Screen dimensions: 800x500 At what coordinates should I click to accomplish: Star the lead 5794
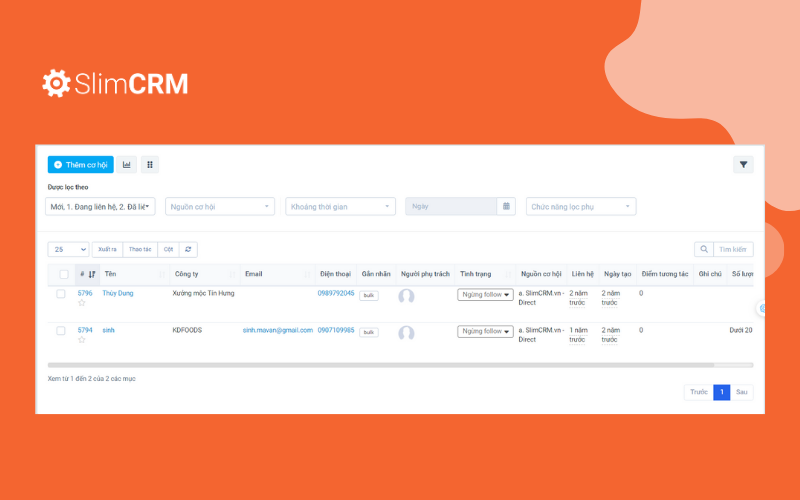pyautogui.click(x=82, y=340)
